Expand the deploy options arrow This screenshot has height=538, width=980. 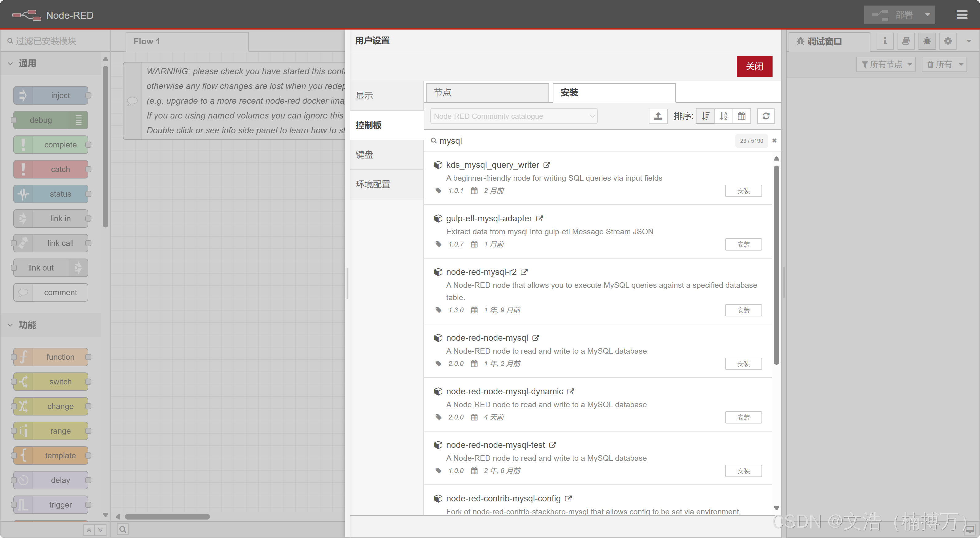point(927,15)
